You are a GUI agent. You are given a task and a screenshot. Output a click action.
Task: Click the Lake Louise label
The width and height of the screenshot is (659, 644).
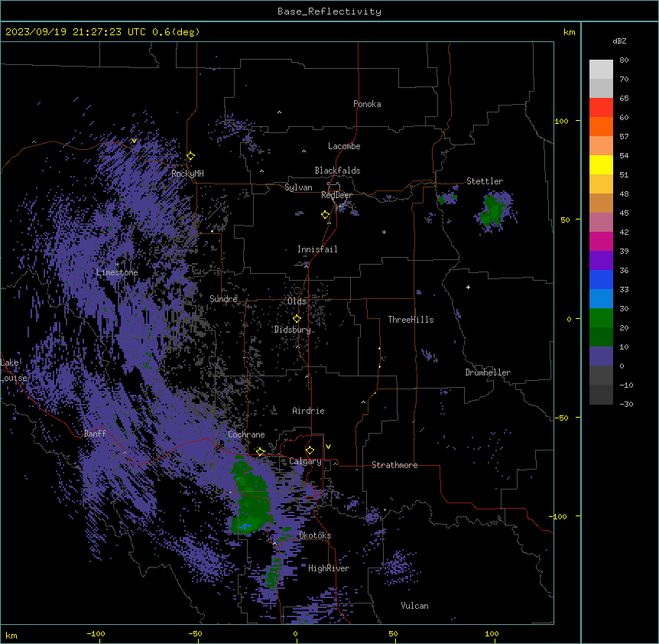(x=14, y=370)
